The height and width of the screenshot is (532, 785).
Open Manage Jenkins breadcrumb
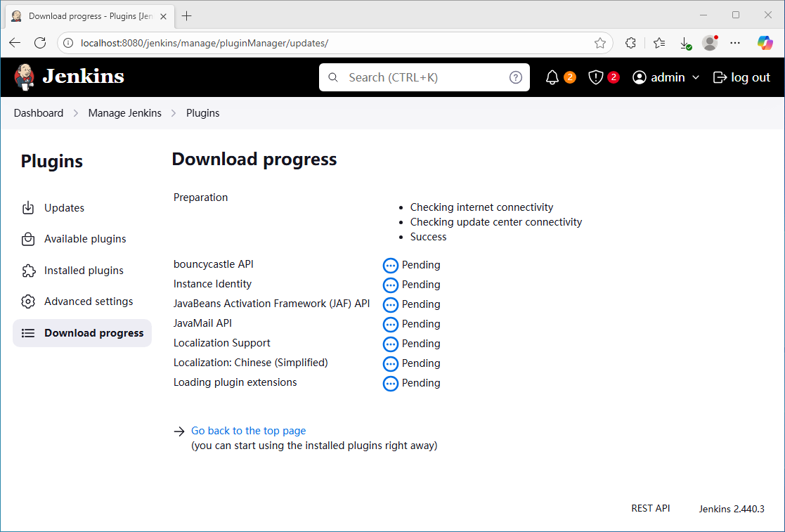pos(124,113)
